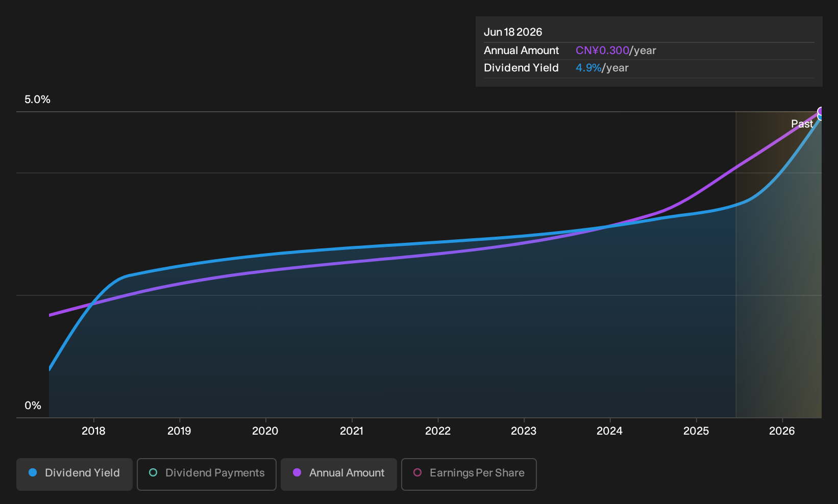Select the purple Annual Amount data point marker
The width and height of the screenshot is (838, 504).
[x=821, y=111]
